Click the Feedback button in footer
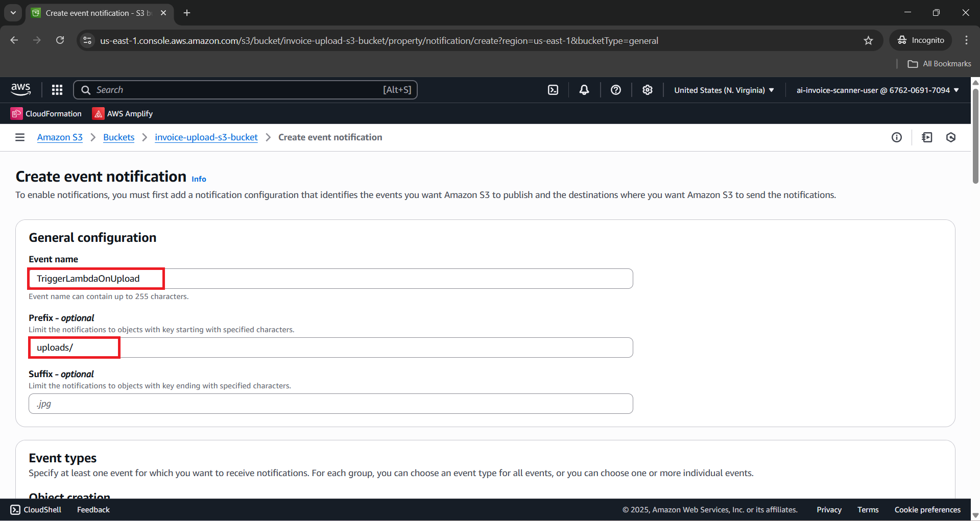This screenshot has width=980, height=521. (x=93, y=510)
